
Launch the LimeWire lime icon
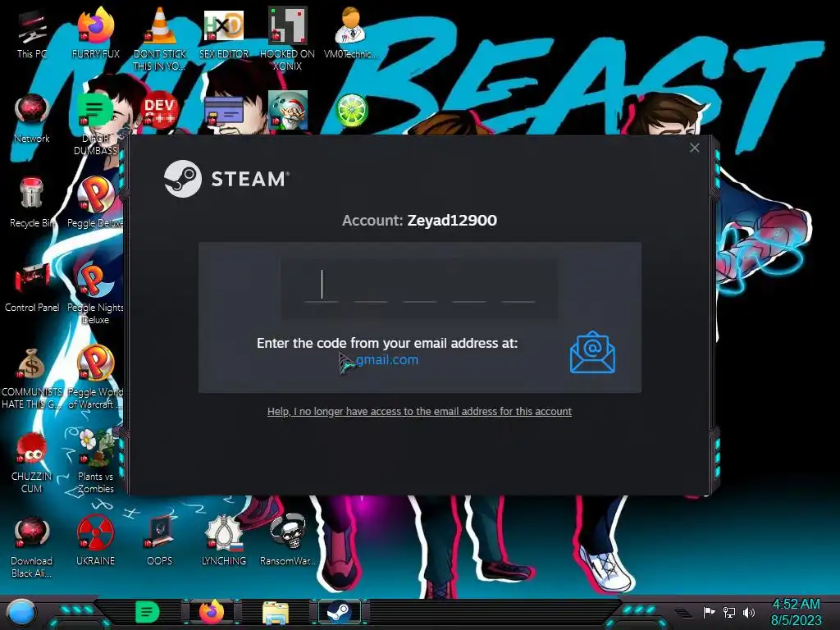tap(351, 111)
